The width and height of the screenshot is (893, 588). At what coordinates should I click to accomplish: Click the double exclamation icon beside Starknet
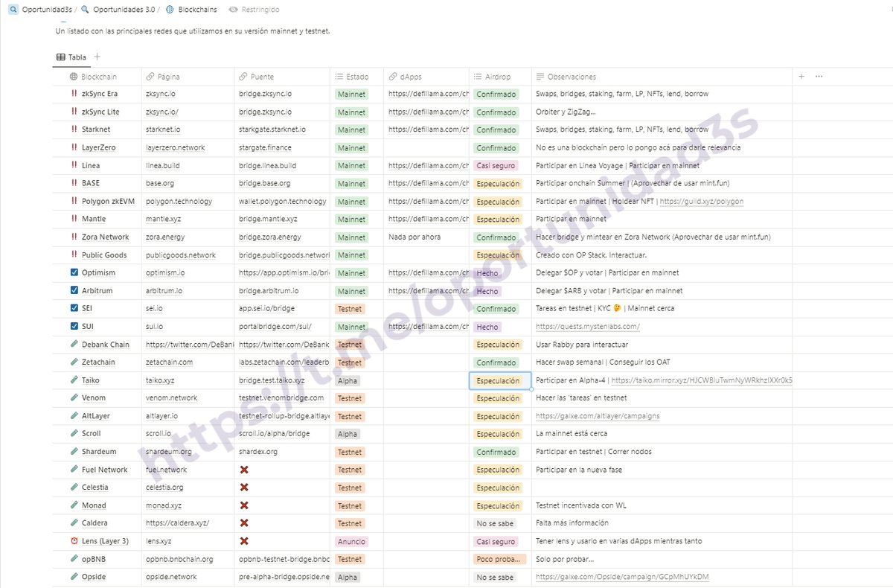(x=74, y=130)
